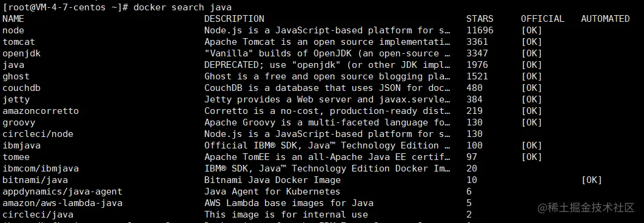Screen dimensions: 644x223
Task: Click the 'docker search java' command text
Action: point(183,7)
